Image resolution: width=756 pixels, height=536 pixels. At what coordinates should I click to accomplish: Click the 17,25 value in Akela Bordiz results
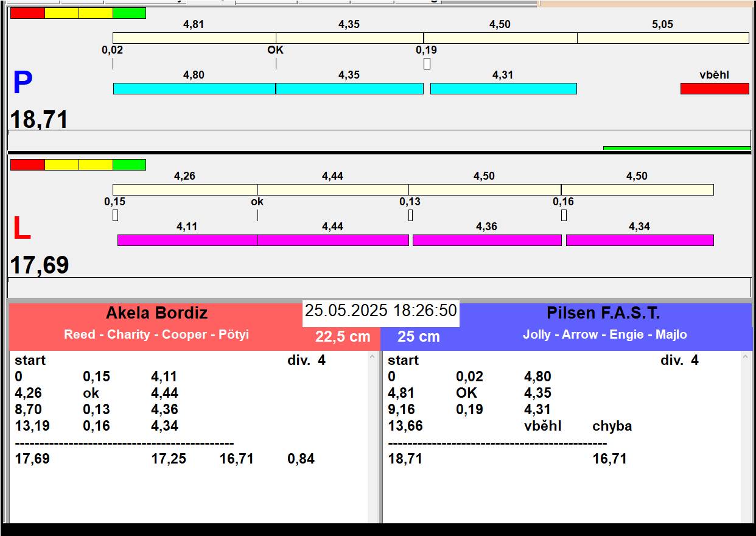pyautogui.click(x=169, y=459)
